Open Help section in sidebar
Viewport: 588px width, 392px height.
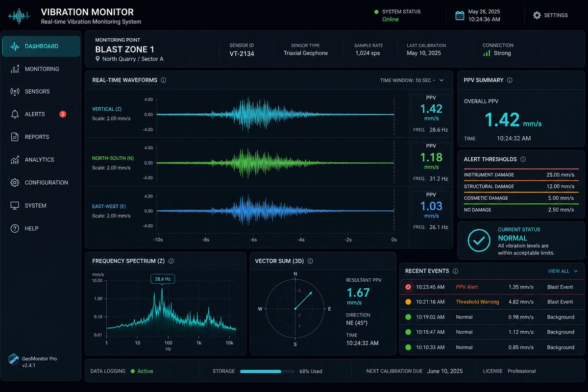[41, 228]
